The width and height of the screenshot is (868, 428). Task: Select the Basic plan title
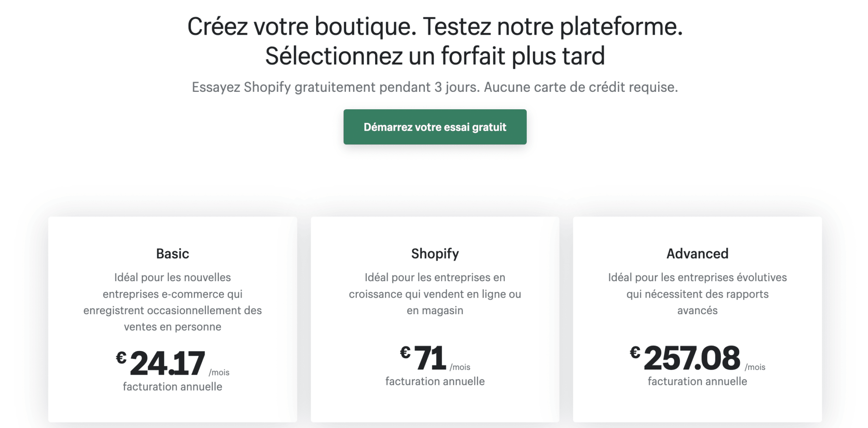[172, 254]
